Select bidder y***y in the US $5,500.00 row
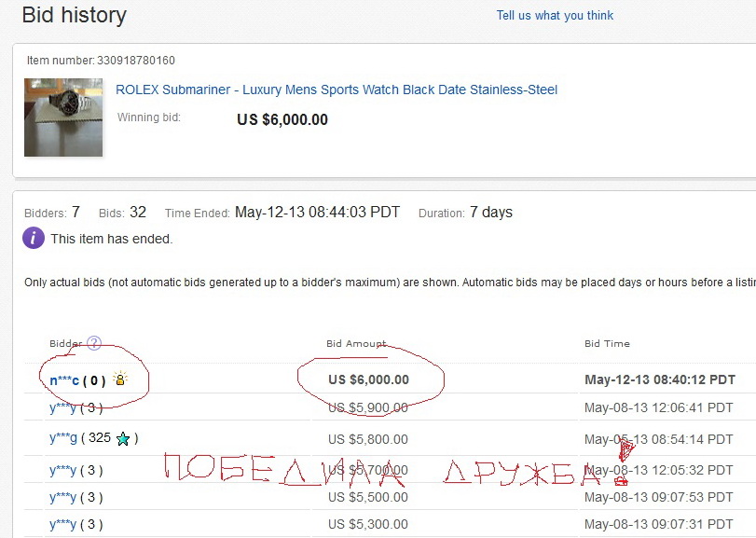This screenshot has height=538, width=756. [x=63, y=497]
